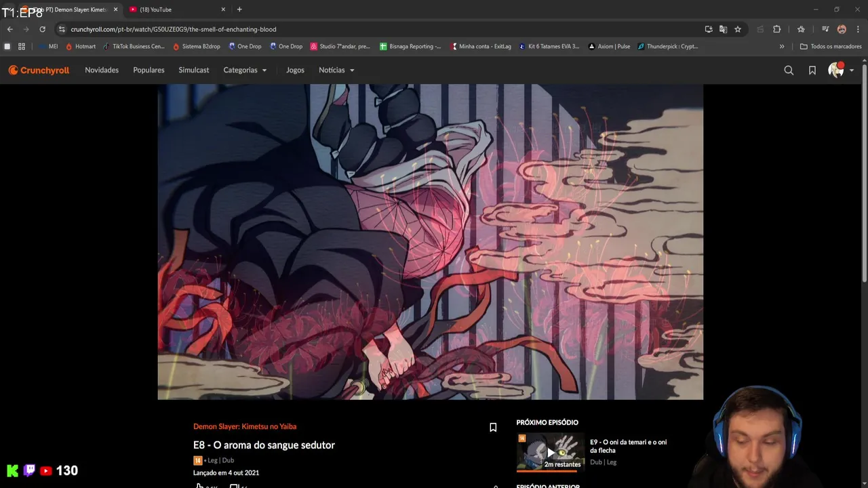Open the Chrome three-dot menu
868x488 pixels.
[858, 29]
